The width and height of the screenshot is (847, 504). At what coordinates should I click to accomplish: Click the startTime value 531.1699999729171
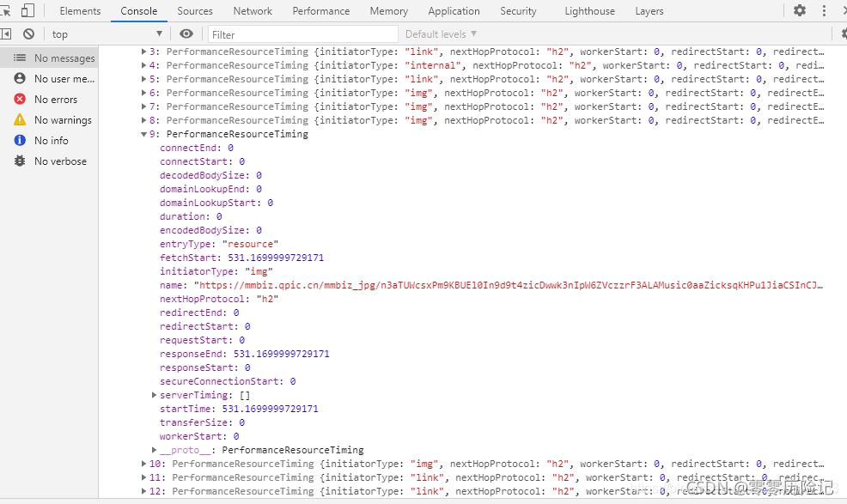(270, 409)
